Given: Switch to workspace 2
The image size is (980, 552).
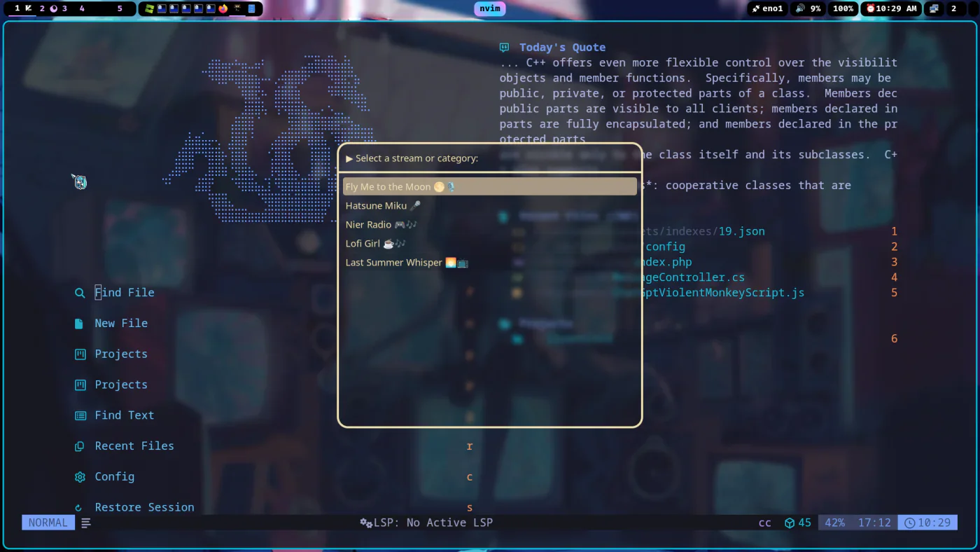Looking at the screenshot, I should (x=42, y=8).
